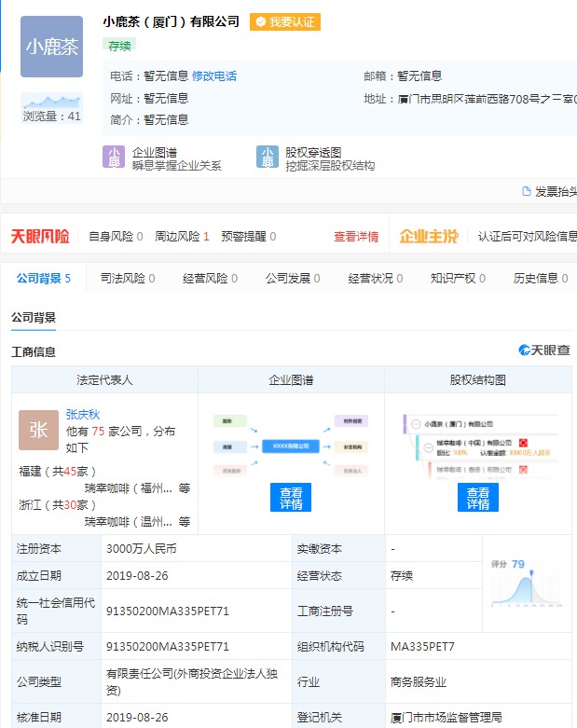Click the 成立日期 2019-08-26 value

point(137,576)
